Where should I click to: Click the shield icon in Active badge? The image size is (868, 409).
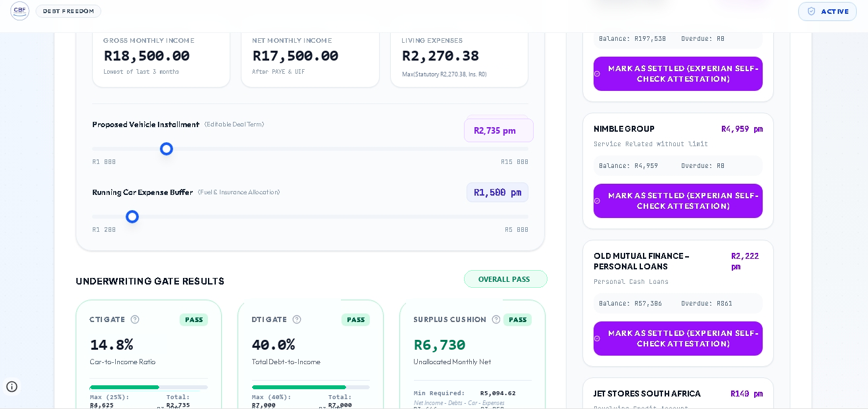[x=811, y=11]
